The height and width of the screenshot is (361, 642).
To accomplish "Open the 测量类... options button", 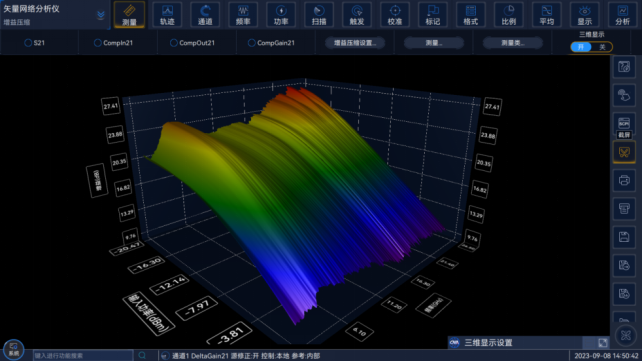I will click(x=513, y=43).
